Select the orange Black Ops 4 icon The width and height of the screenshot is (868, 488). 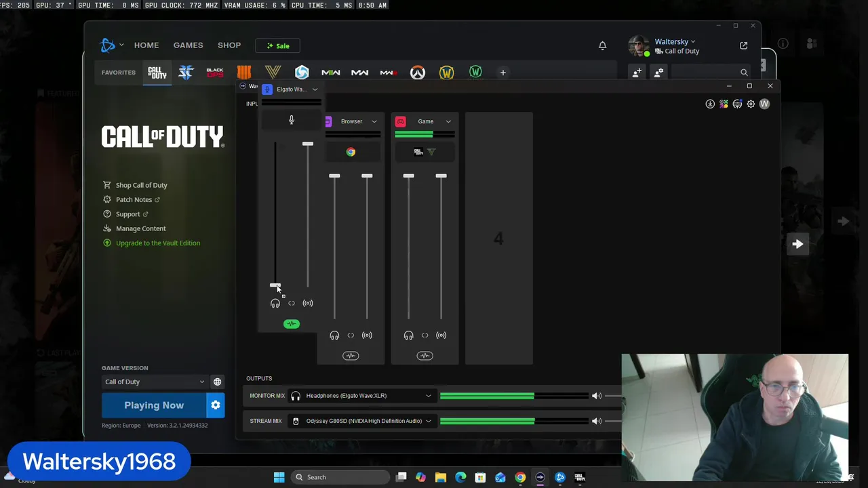pos(244,73)
